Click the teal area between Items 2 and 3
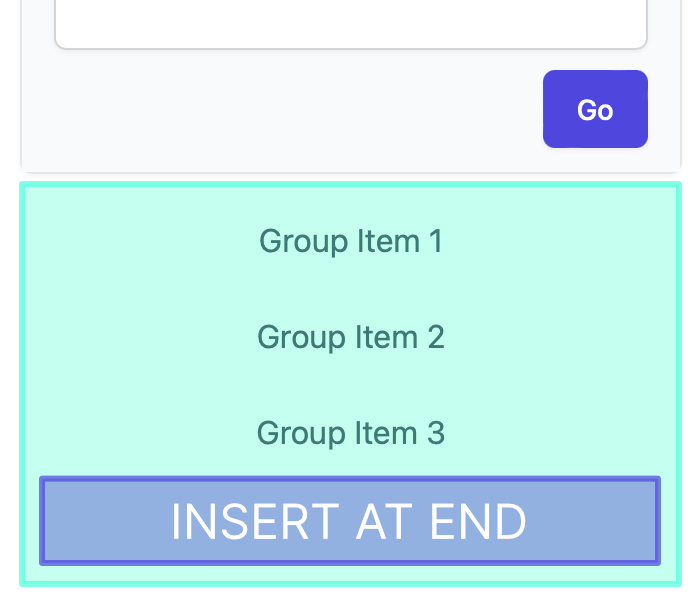 coord(351,385)
